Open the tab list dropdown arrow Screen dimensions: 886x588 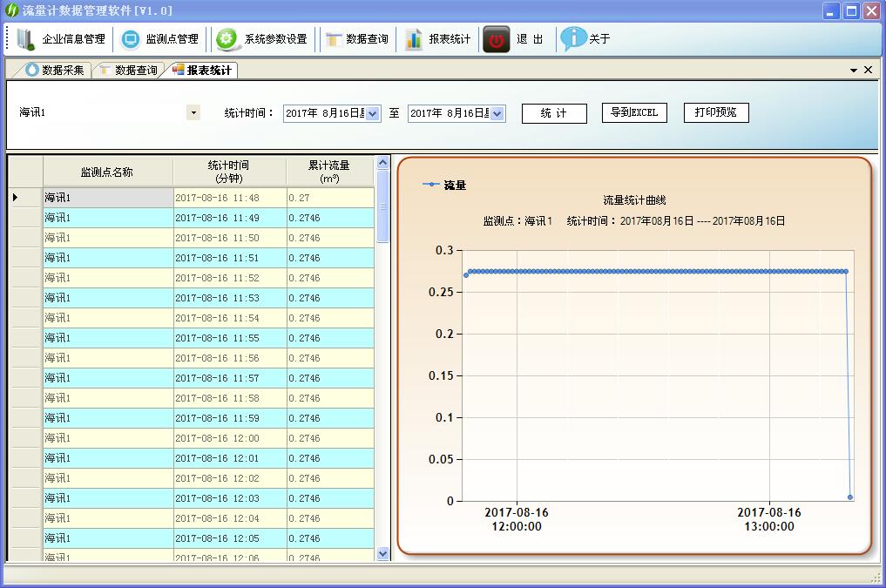[854, 70]
